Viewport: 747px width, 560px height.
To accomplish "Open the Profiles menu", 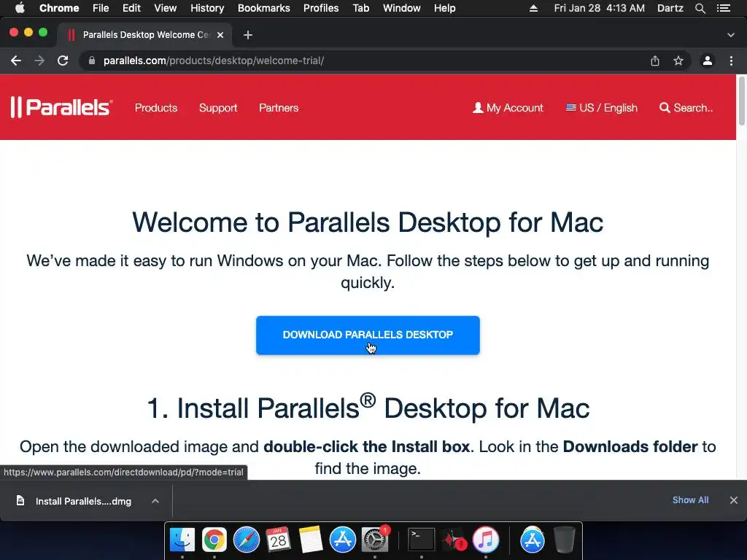I will point(321,8).
